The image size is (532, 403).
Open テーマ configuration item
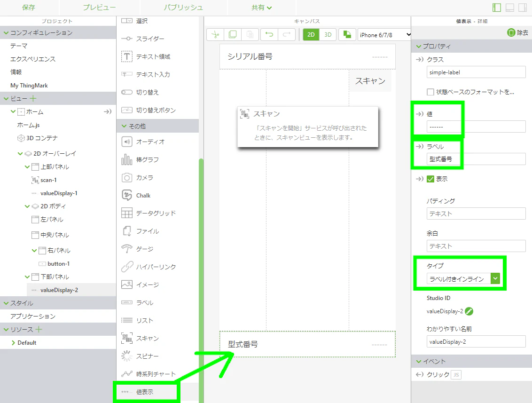click(x=19, y=46)
